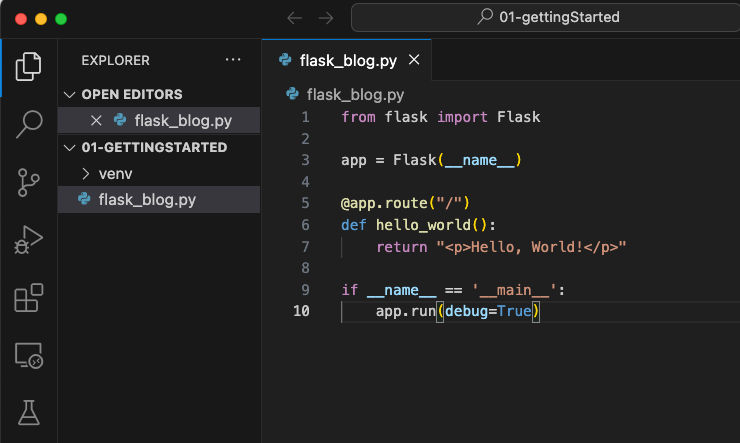Open the Extensions view icon
Screen dimensions: 740x443
28,298
